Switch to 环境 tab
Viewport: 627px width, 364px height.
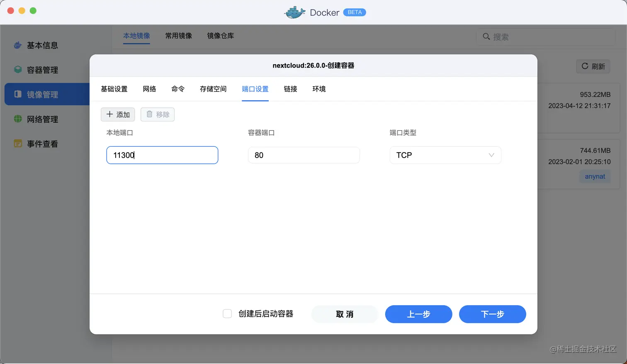pyautogui.click(x=319, y=89)
